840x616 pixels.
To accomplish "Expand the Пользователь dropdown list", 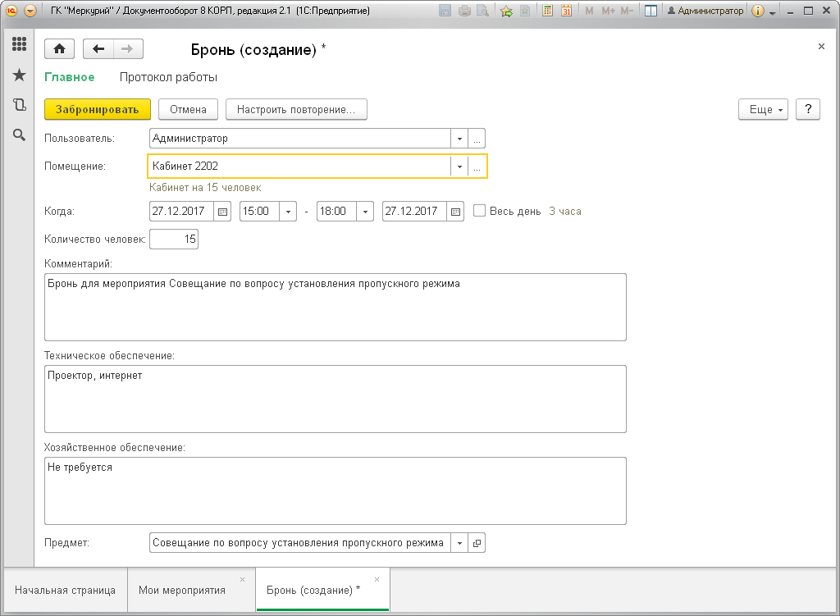I will 459,139.
